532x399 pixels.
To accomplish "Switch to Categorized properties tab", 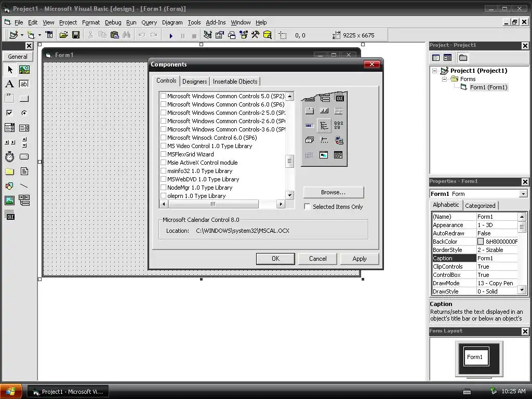I will (480, 206).
